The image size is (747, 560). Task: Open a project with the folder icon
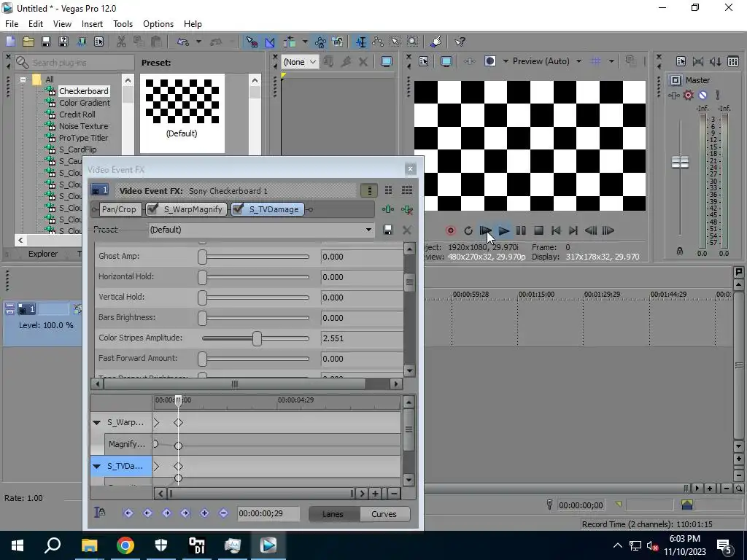click(28, 42)
